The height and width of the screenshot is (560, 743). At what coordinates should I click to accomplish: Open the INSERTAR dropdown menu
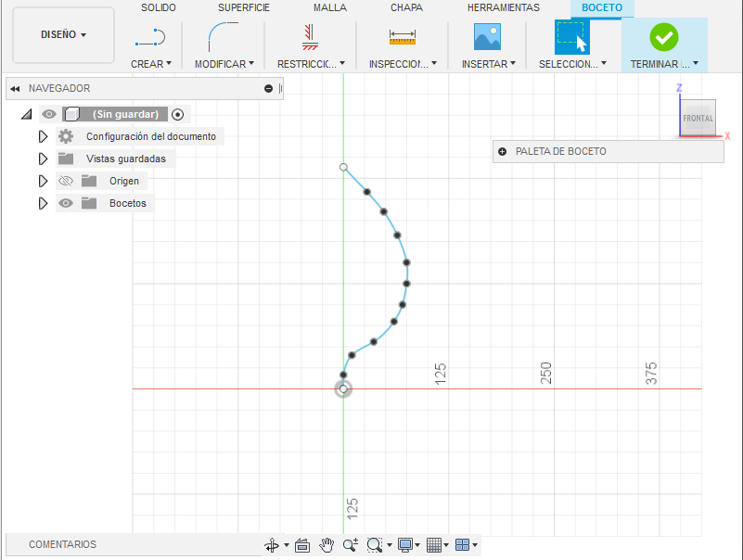(x=489, y=64)
